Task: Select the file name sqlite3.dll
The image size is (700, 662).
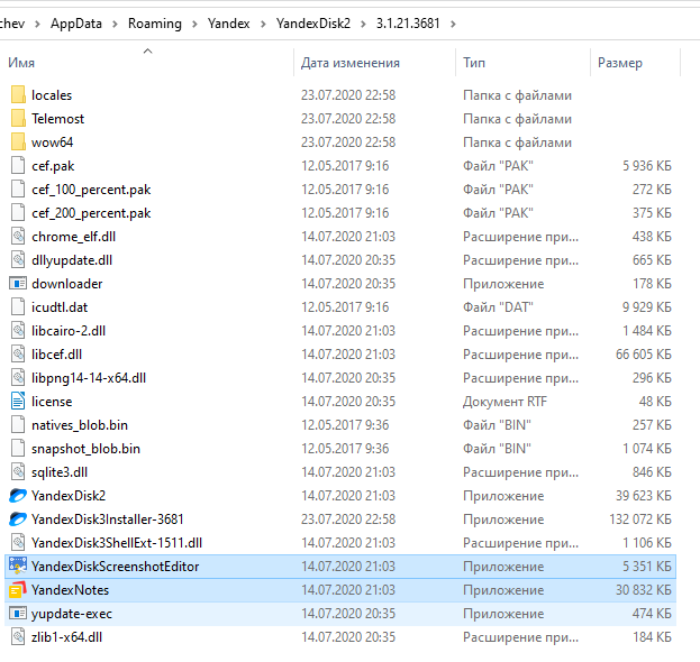Action: point(59,472)
